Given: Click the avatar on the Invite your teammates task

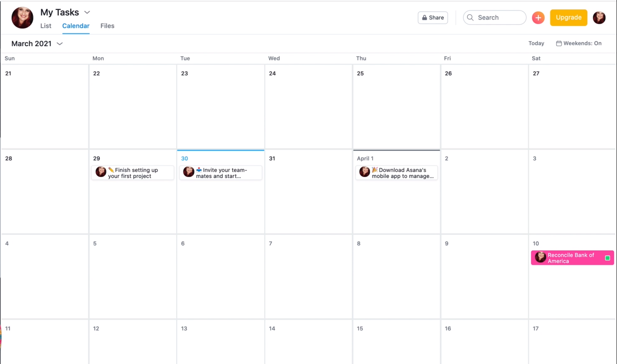Looking at the screenshot, I should [188, 171].
